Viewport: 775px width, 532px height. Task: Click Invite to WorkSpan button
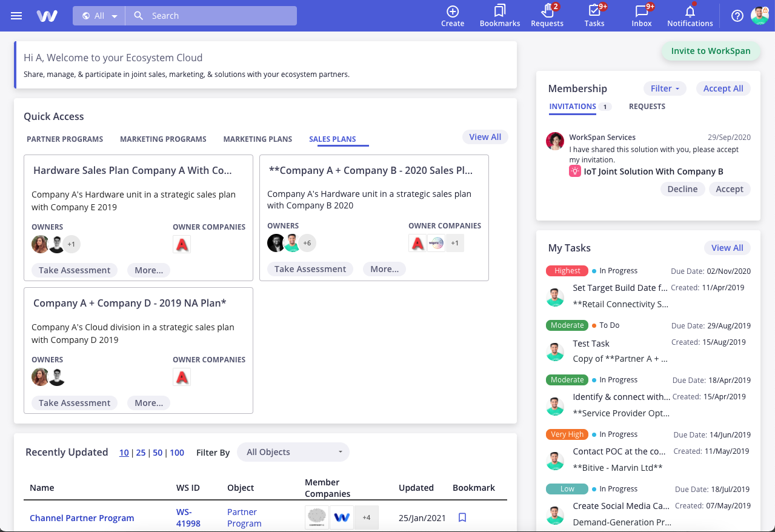point(711,51)
